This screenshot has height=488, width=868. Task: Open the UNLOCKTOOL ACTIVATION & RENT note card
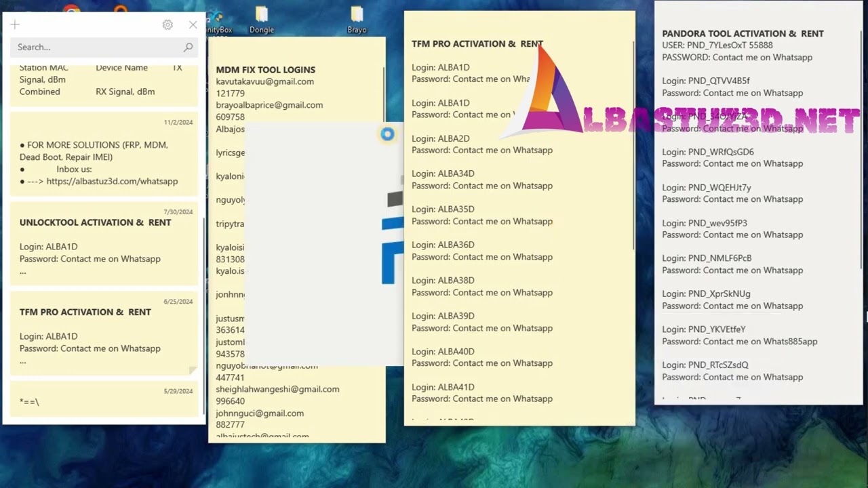[104, 242]
